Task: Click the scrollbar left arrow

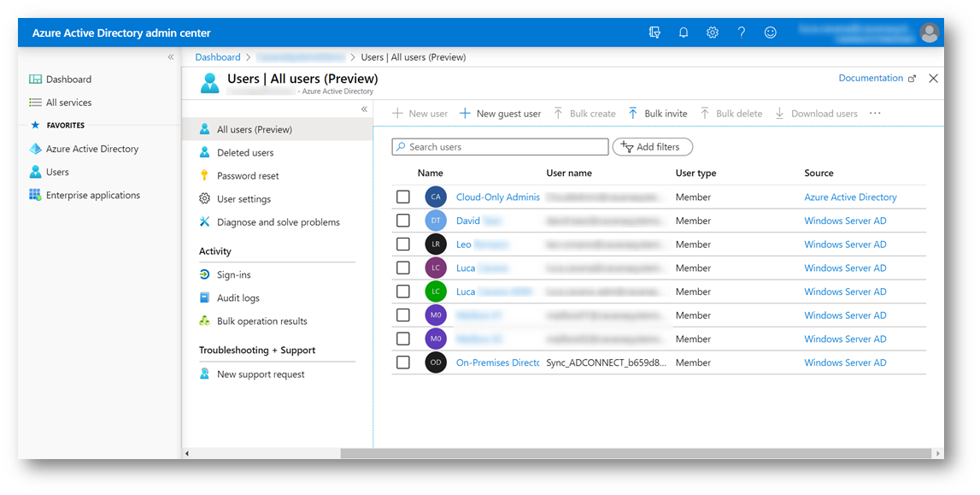Action: click(x=187, y=453)
